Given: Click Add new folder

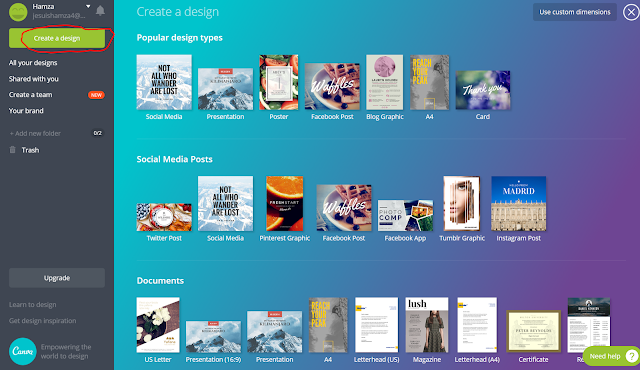Looking at the screenshot, I should click(x=35, y=133).
